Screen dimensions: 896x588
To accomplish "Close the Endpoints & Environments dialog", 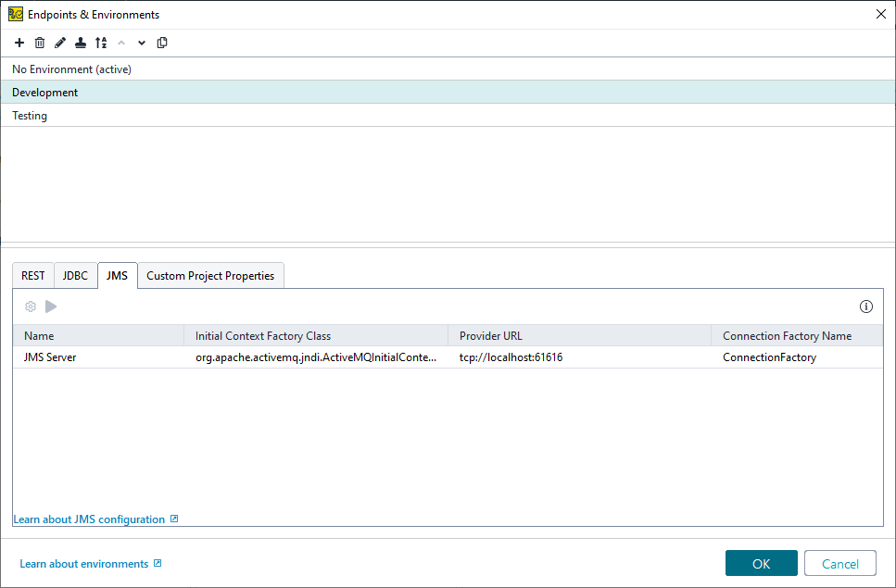I will (880, 14).
